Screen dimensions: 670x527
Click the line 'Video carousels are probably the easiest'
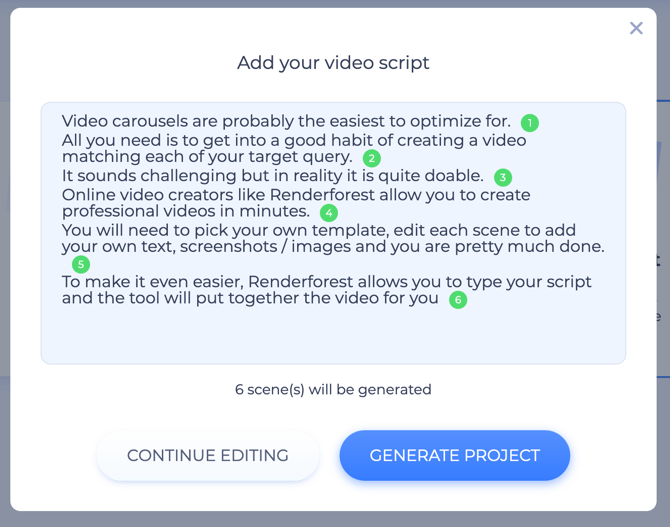286,121
